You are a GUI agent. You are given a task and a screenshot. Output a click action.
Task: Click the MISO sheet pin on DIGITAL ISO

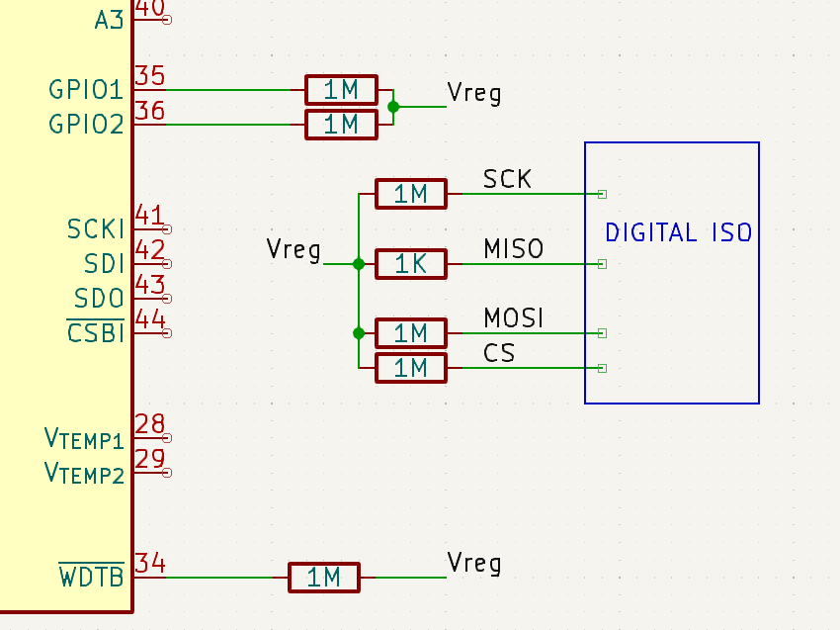coord(602,264)
